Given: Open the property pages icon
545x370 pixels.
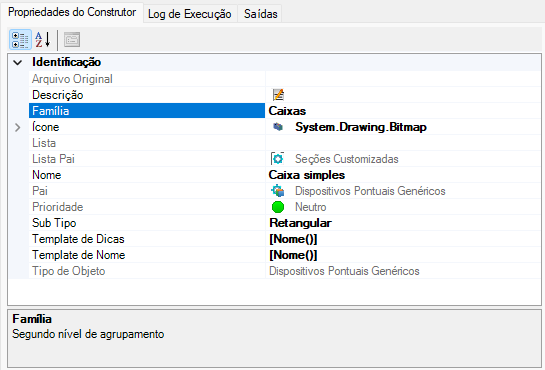Looking at the screenshot, I should click(x=72, y=40).
